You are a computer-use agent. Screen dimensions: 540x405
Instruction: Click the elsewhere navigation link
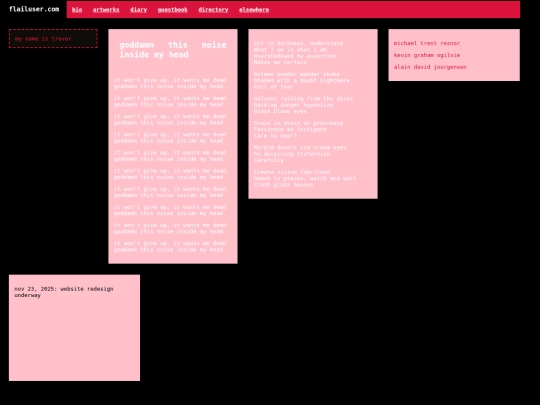254,10
